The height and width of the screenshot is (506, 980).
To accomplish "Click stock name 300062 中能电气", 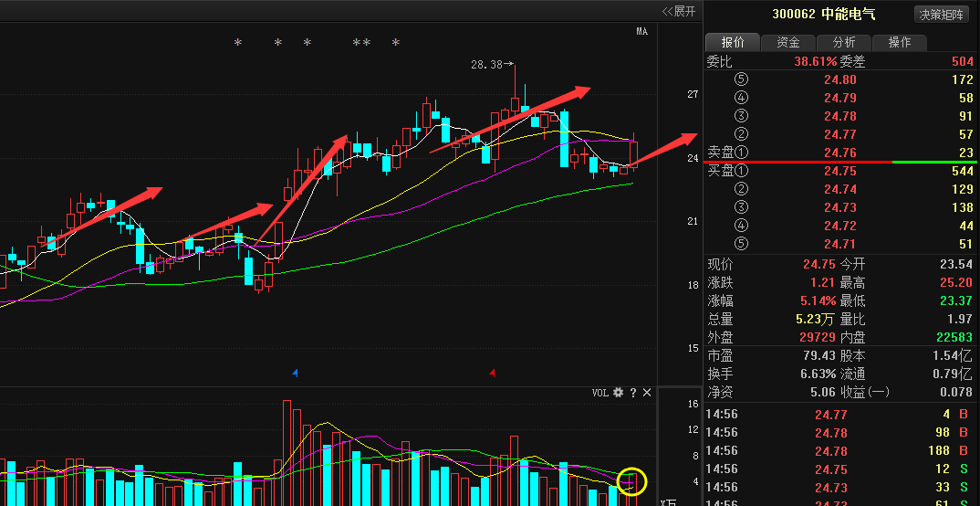I will [824, 14].
